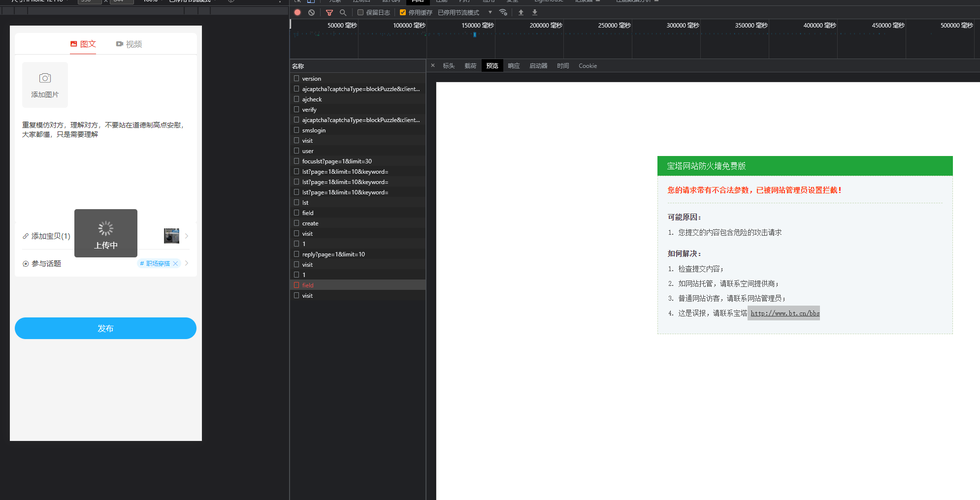Select the focuslst?page=1&limit=30 request
This screenshot has width=980, height=500.
point(358,161)
